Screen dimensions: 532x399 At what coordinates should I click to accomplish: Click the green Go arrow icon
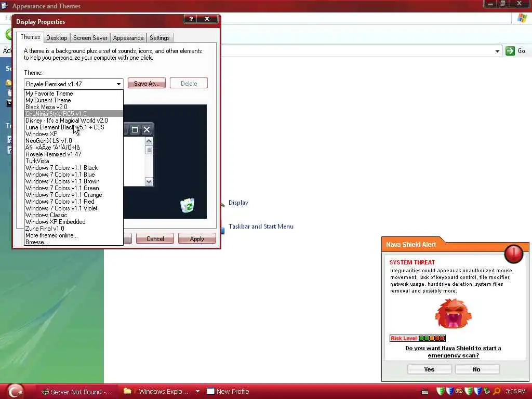point(510,51)
